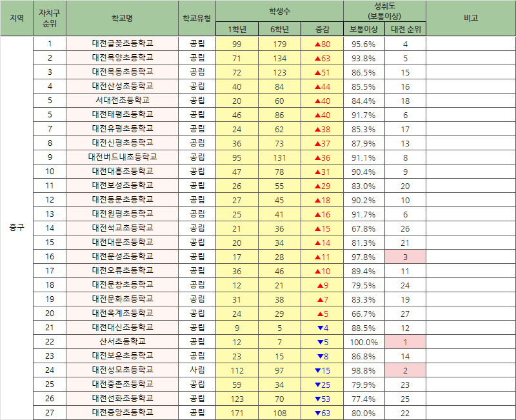The image size is (516, 420).
Task: Click the 67.8% achievement cell
Action: coord(364,228)
